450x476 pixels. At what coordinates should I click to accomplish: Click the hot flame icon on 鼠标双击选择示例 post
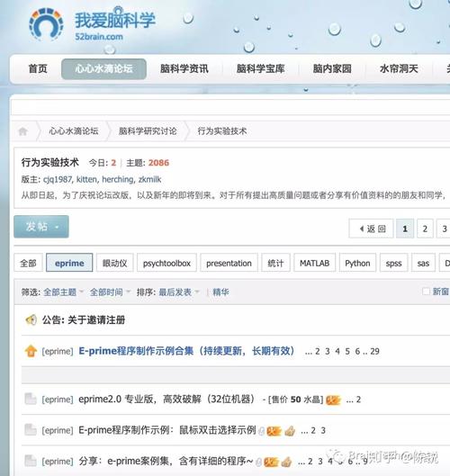coord(274,431)
